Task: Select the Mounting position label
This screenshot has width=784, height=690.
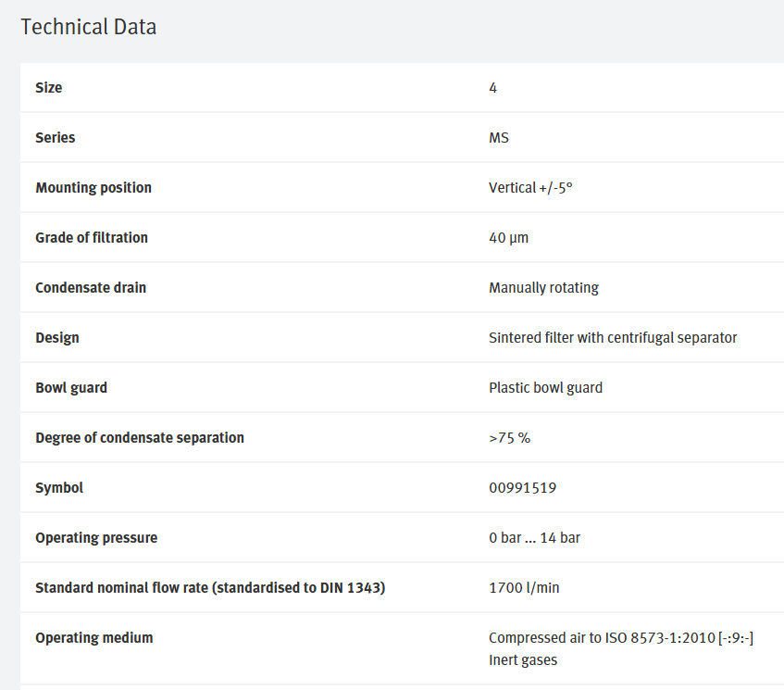Action: pos(93,188)
